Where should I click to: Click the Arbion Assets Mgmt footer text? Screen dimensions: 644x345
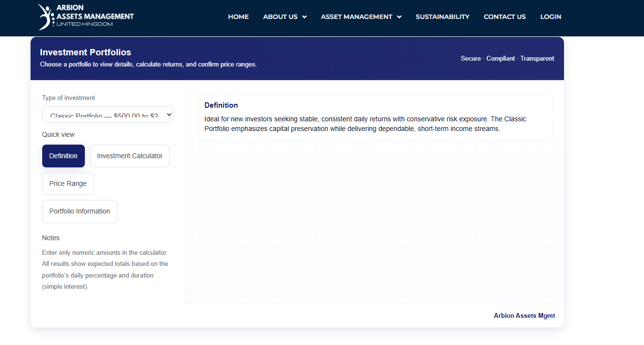pyautogui.click(x=524, y=315)
